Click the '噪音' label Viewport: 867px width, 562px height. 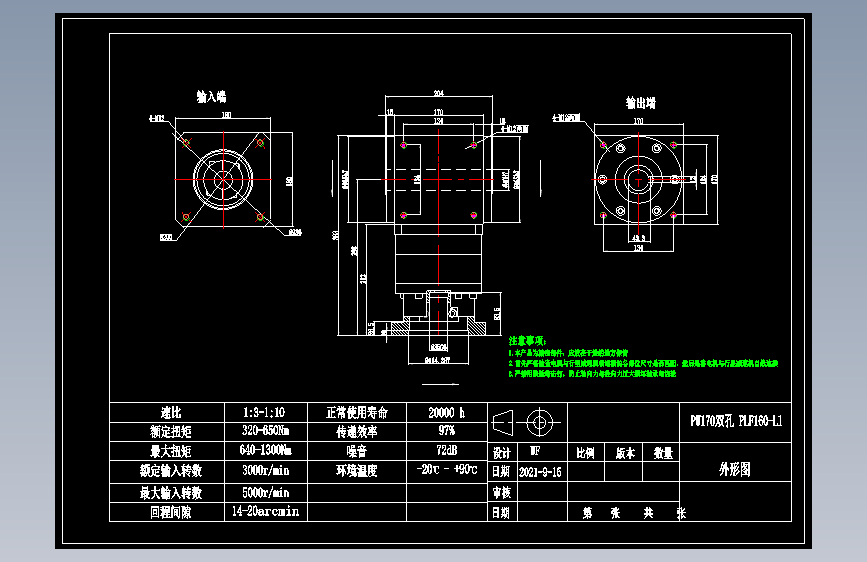[x=357, y=451]
